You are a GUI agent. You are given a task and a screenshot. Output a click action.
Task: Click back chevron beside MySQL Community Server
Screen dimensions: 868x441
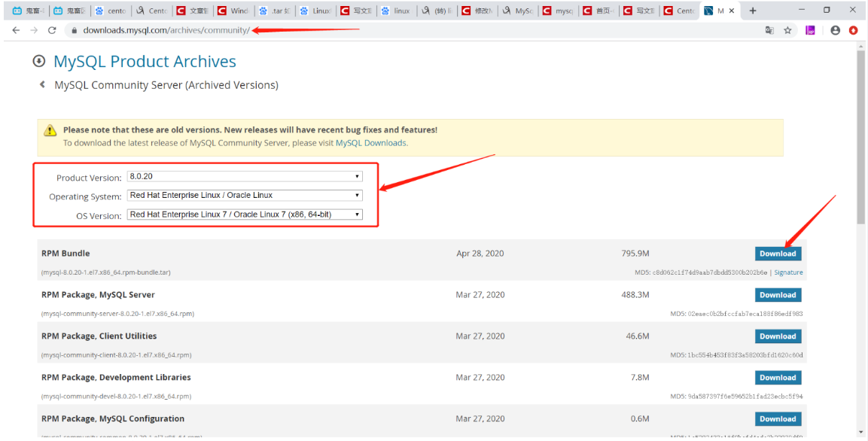pos(42,84)
